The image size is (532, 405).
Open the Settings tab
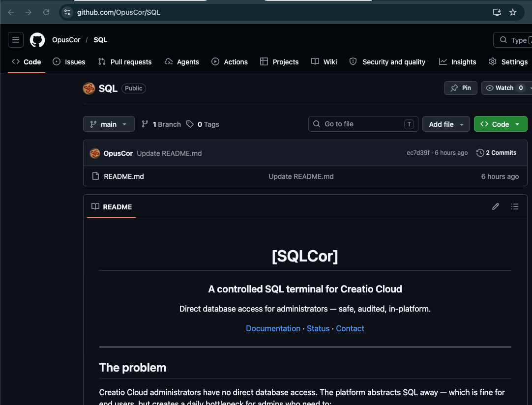pos(508,62)
